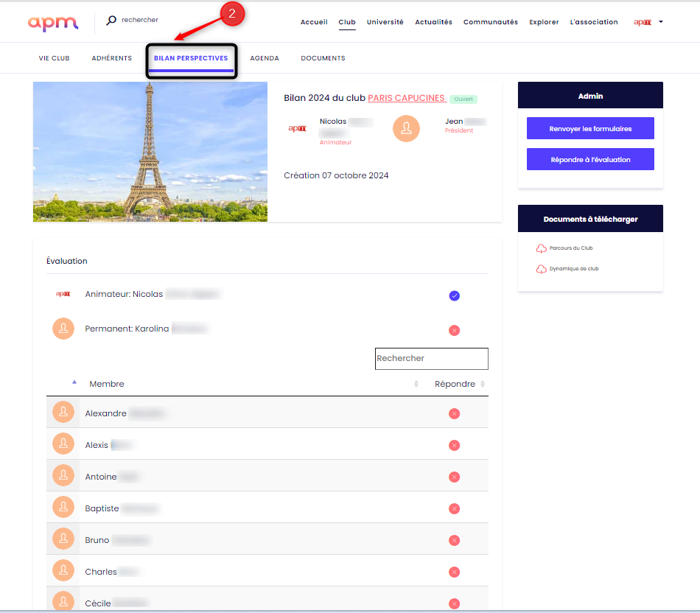
Task: Click Alexandre's avatar icon
Action: click(63, 412)
